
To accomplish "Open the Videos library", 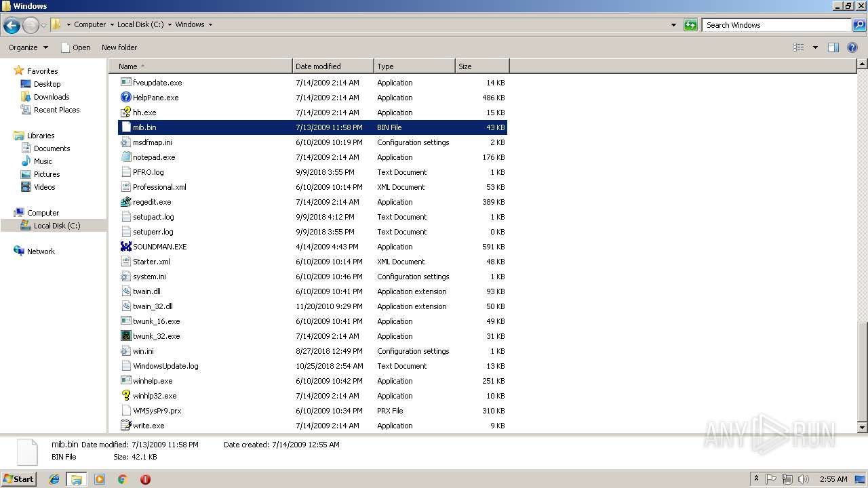I will 44,187.
